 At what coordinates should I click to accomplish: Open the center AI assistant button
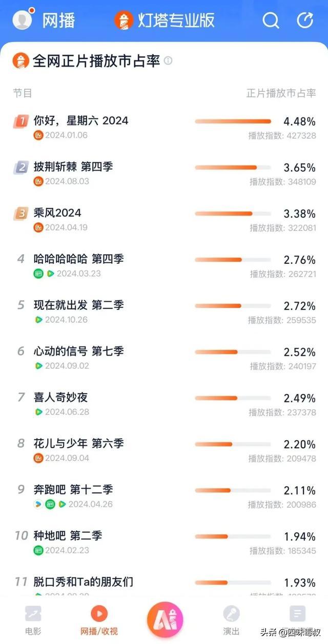[165, 620]
